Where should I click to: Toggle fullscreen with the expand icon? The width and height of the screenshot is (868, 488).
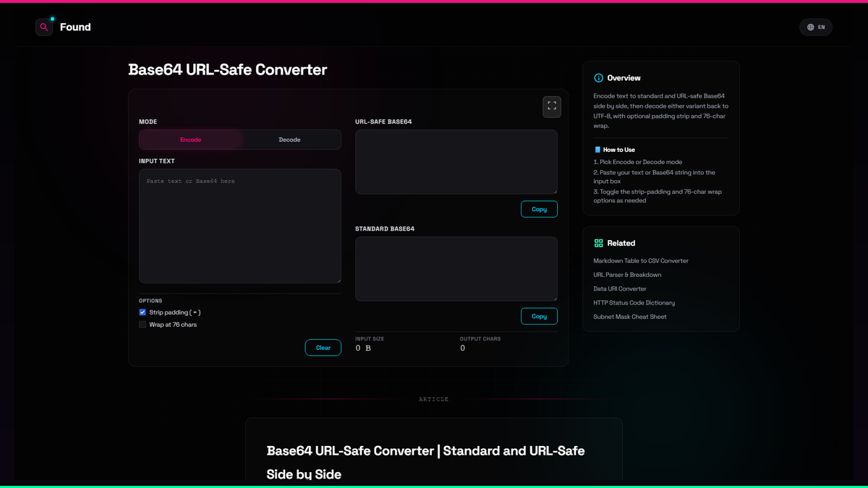click(552, 106)
